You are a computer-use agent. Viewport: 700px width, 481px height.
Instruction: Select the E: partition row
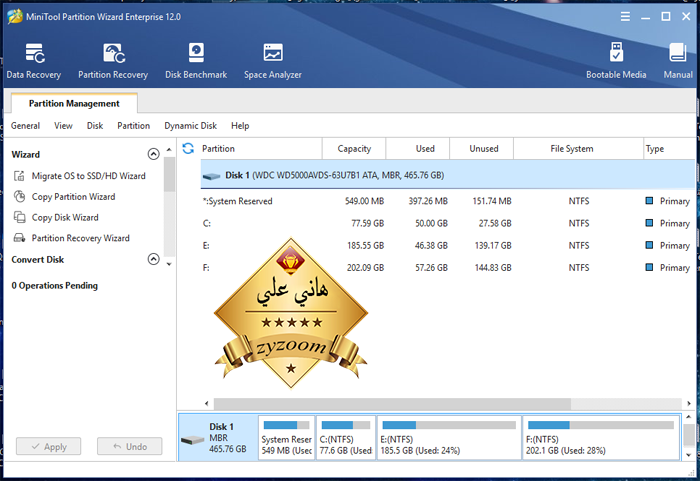[447, 246]
